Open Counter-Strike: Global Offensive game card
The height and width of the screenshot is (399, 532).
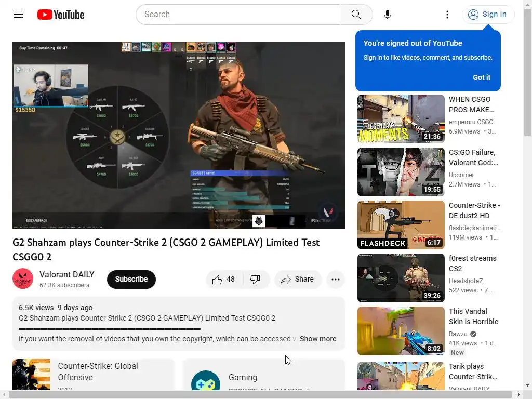(x=94, y=375)
